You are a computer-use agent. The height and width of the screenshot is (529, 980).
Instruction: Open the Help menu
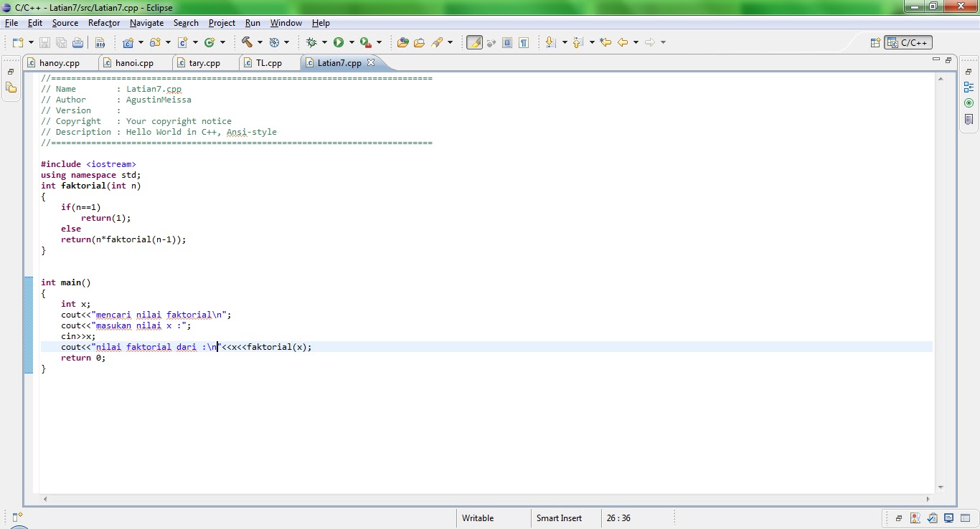[x=321, y=23]
